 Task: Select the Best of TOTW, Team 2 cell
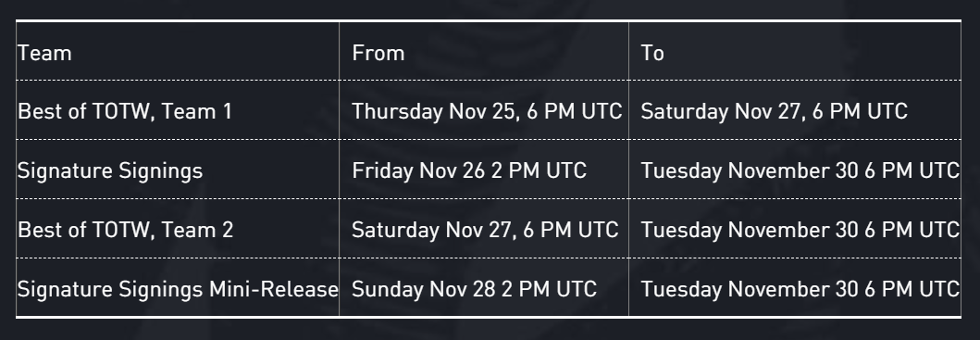178,229
